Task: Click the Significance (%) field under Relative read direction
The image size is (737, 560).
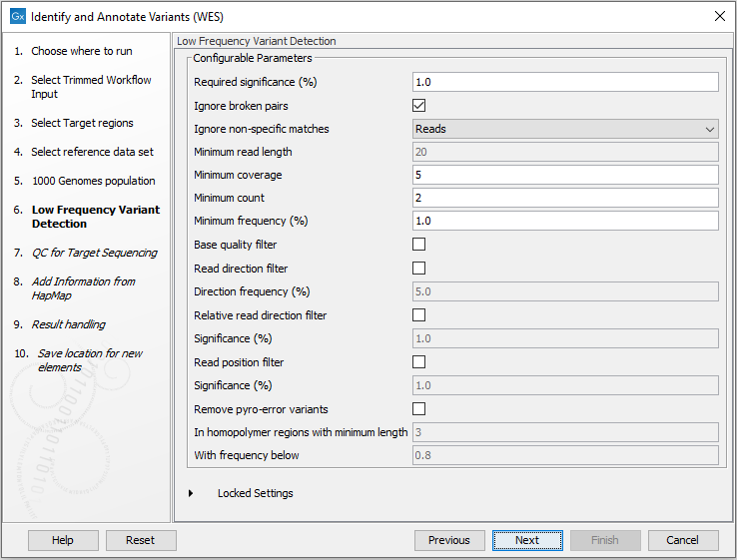Action: (565, 338)
